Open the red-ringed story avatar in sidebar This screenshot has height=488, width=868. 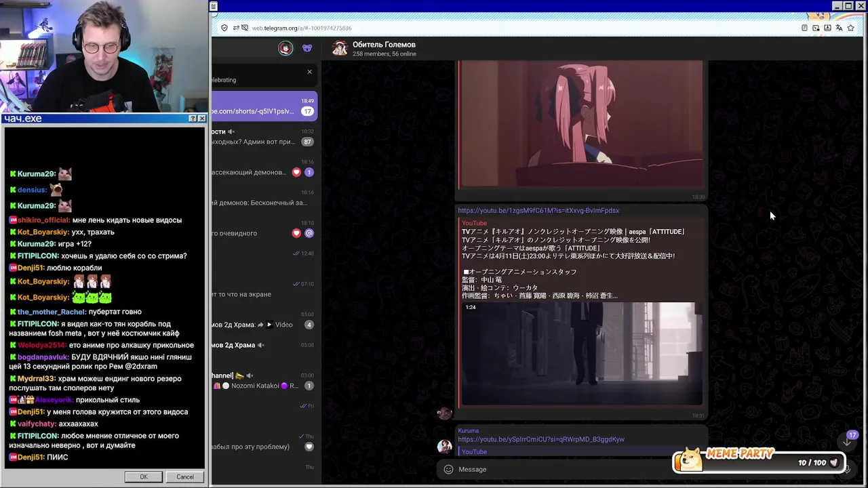tap(285, 48)
